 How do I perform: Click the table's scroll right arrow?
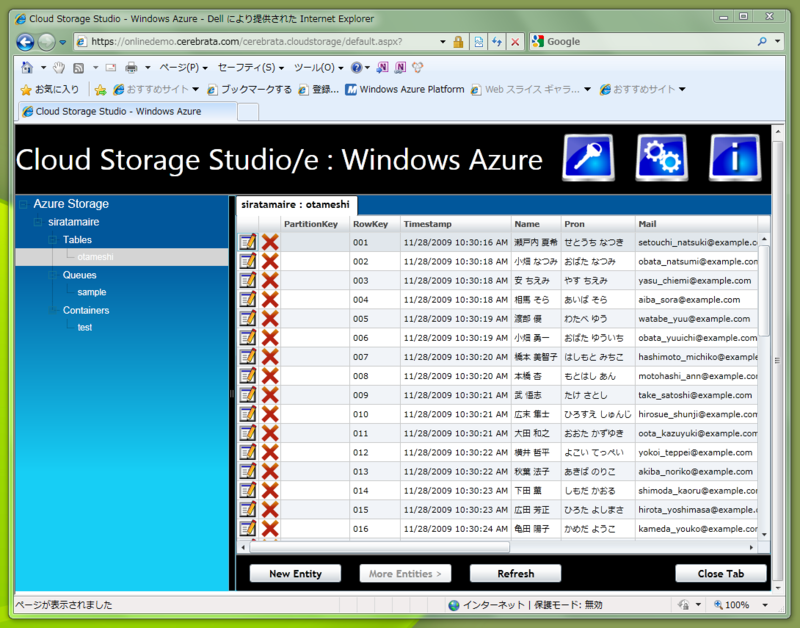point(752,547)
